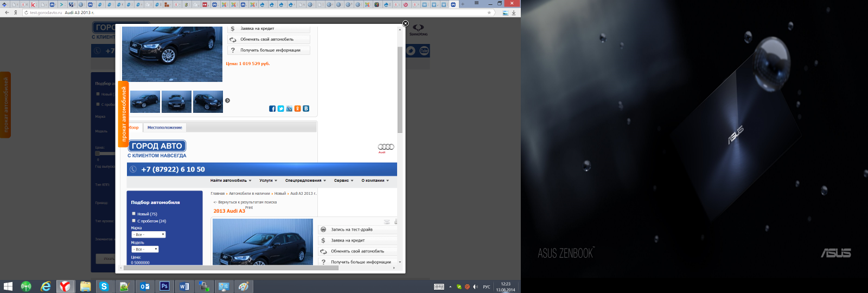Expand Услуги menu
Viewport: 868px width, 293px height.
click(x=268, y=181)
